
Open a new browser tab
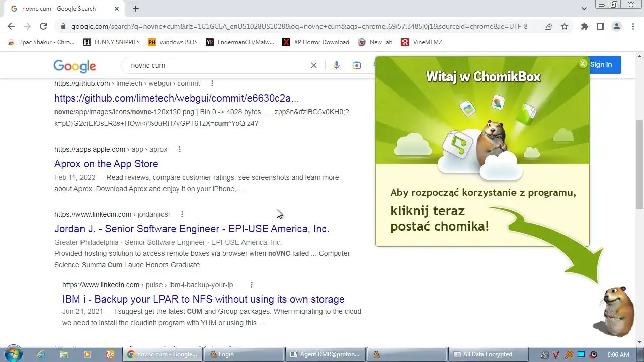(x=136, y=9)
